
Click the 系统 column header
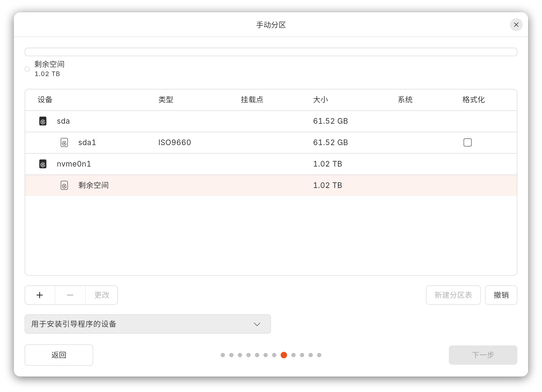tap(405, 100)
